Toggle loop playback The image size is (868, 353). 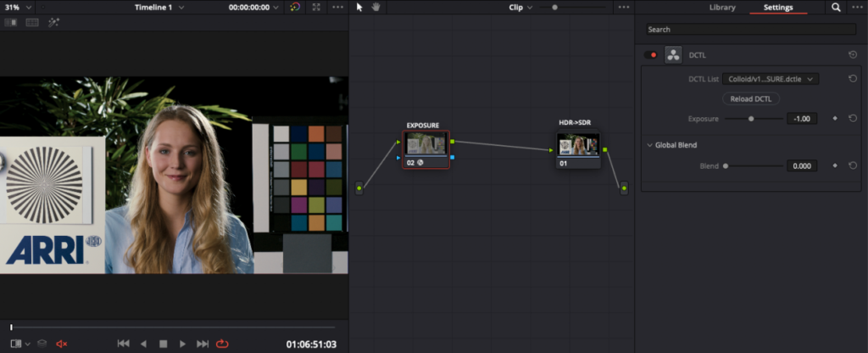(222, 345)
